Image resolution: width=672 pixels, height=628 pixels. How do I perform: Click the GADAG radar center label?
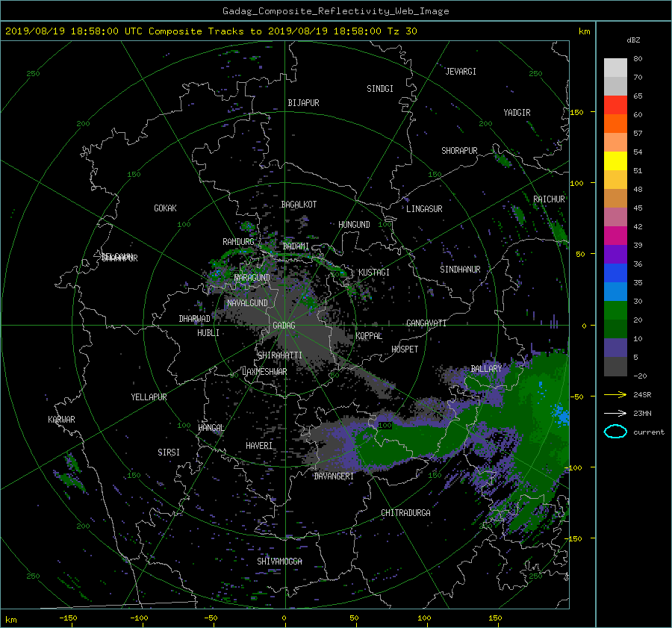click(x=284, y=326)
